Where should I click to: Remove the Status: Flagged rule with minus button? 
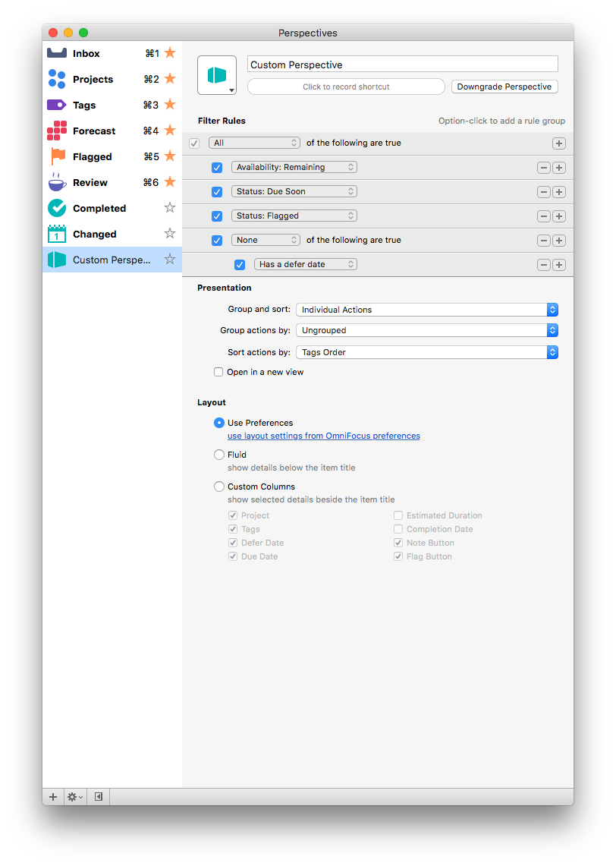point(543,216)
